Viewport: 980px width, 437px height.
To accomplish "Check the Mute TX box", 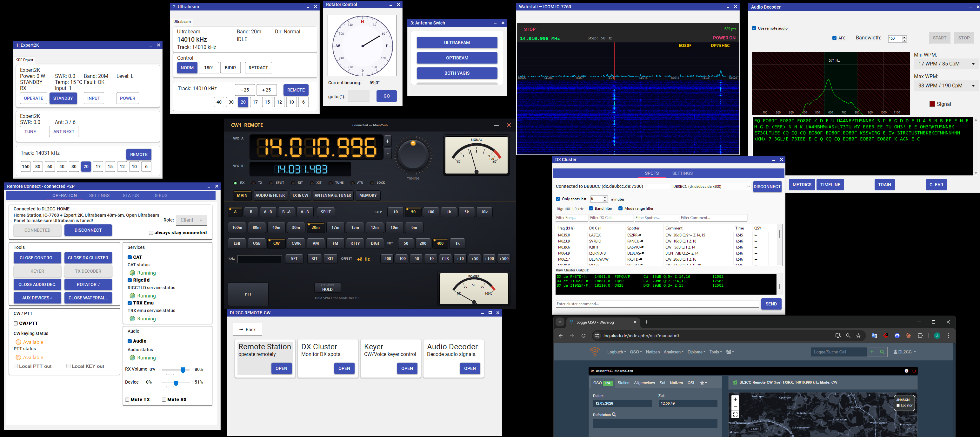I will coord(127,400).
